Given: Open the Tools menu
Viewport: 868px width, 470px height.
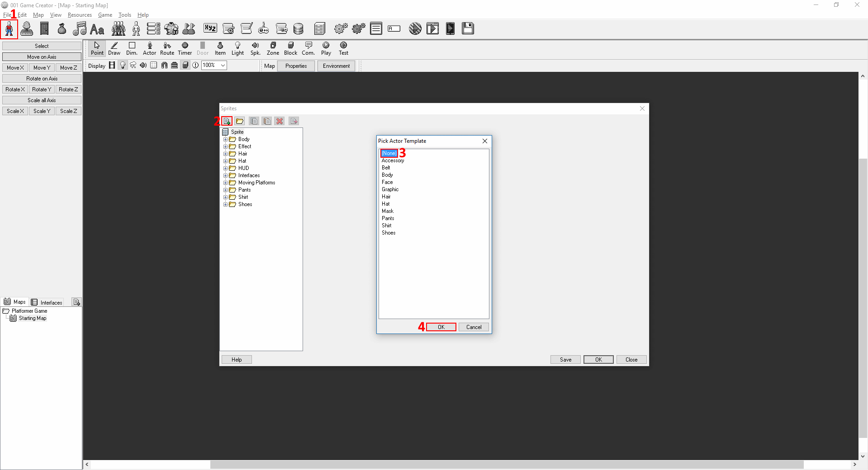Looking at the screenshot, I should point(124,15).
